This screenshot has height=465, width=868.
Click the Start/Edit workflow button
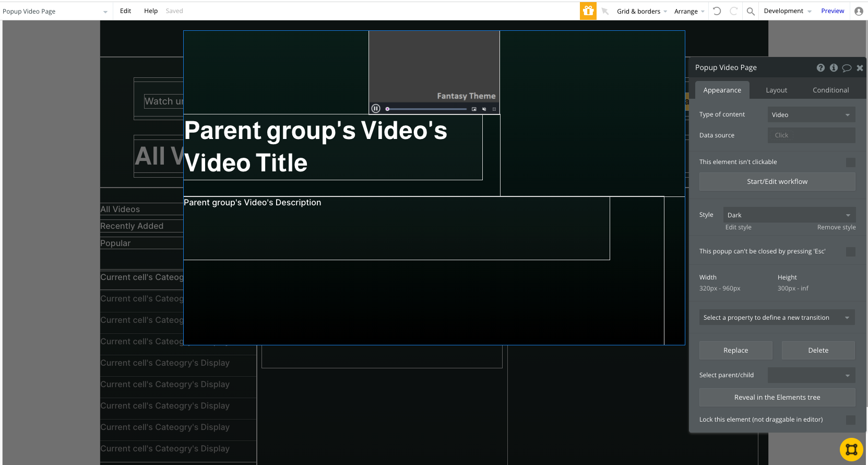777,182
